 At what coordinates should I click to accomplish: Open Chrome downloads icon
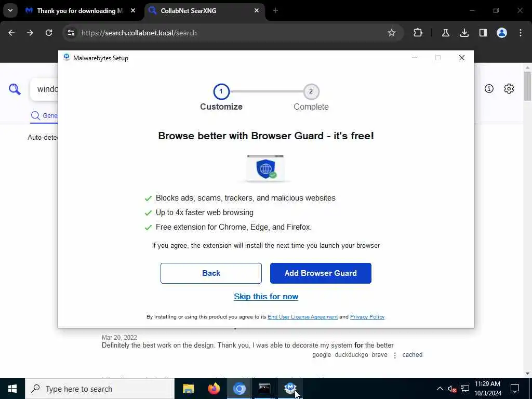pos(464,33)
